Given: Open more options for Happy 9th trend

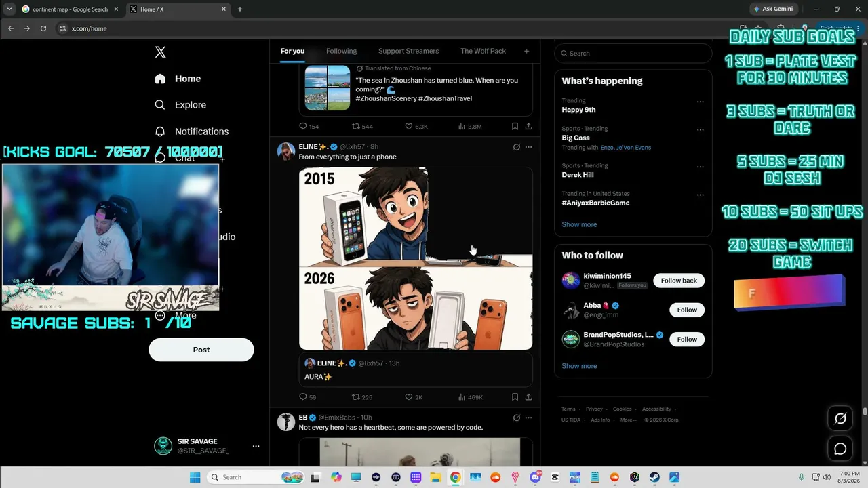Looking at the screenshot, I should click(700, 102).
